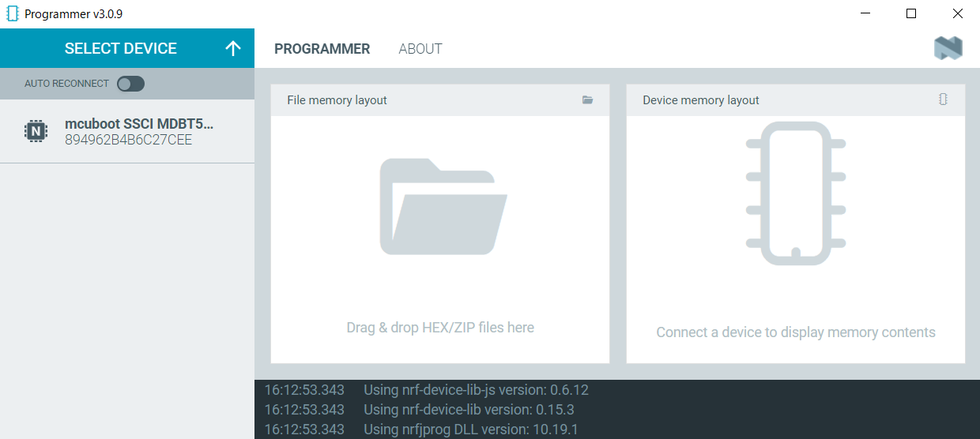The image size is (980, 439).
Task: Click the 'Drag & drop HEX/ZIP files here' area
Action: point(440,328)
